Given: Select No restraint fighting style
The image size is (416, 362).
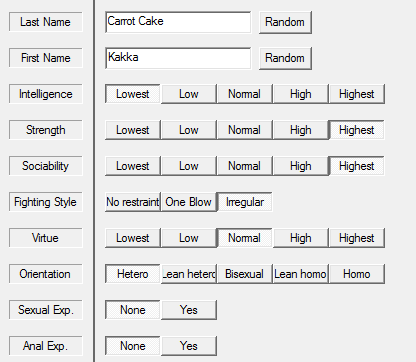Looking at the screenshot, I should 133,202.
